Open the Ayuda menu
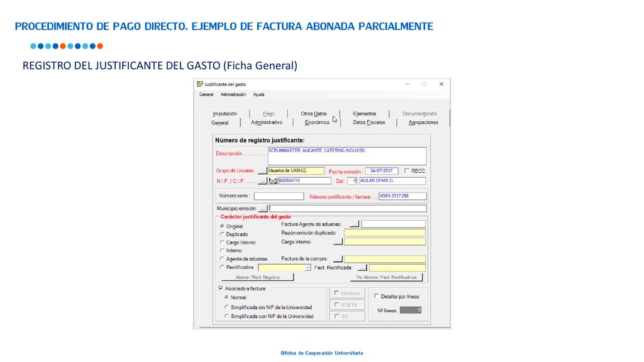This screenshot has width=644, height=362. pos(258,94)
